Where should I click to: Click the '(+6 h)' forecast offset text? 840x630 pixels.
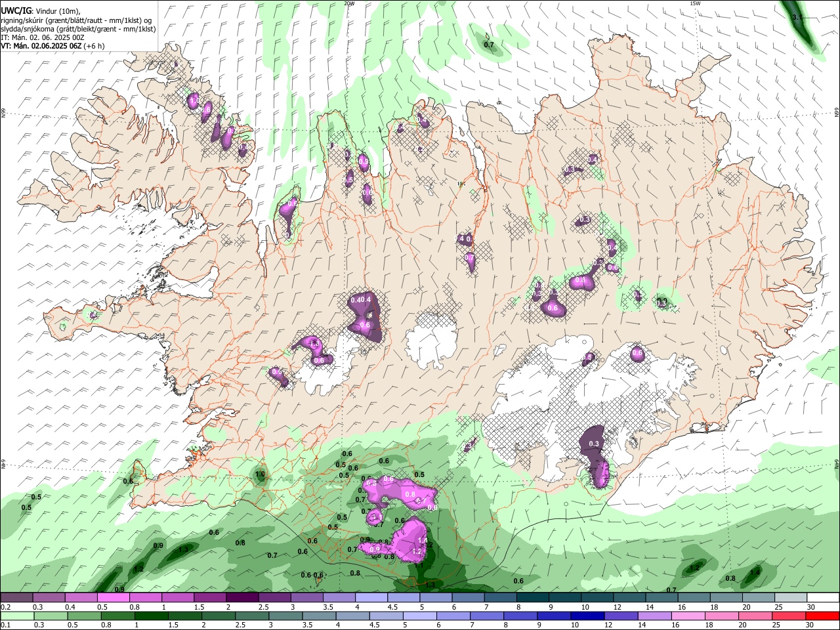(x=94, y=46)
